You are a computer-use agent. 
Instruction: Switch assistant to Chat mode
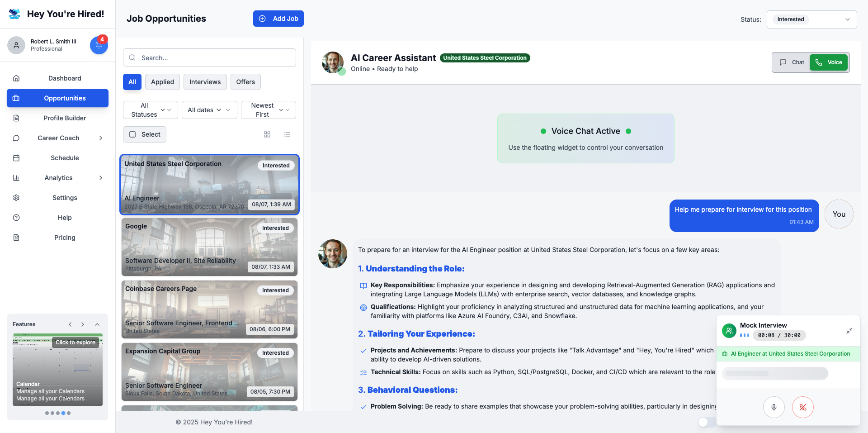(792, 62)
